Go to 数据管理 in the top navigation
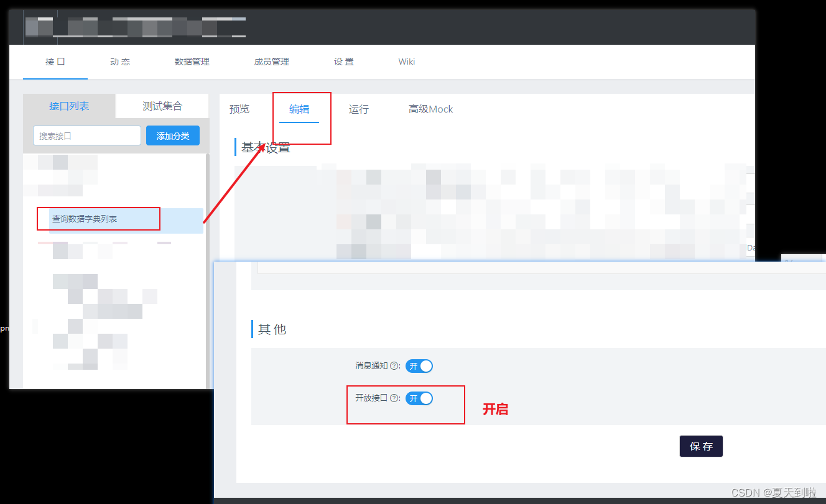The width and height of the screenshot is (826, 504). 192,62
